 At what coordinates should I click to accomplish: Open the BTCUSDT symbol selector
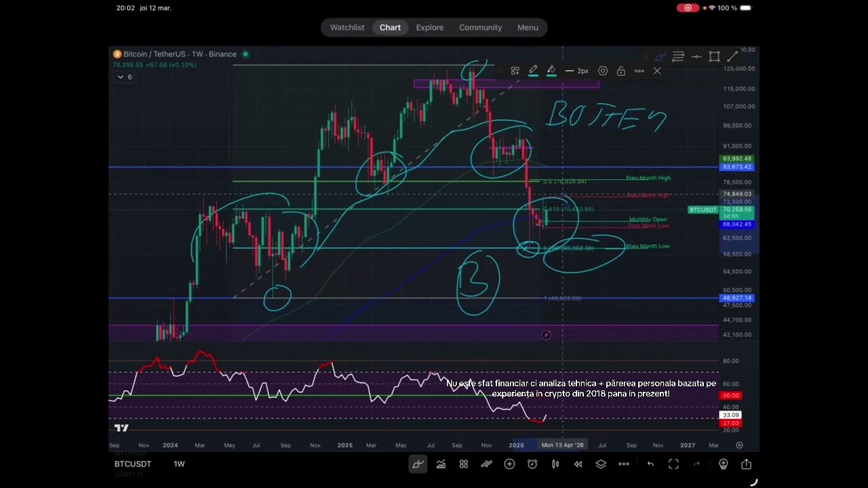pos(133,464)
